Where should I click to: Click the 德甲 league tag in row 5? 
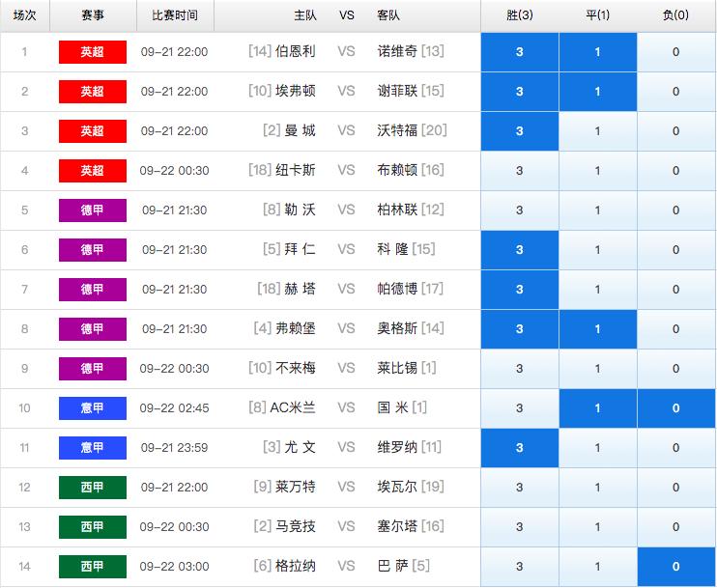tap(93, 210)
